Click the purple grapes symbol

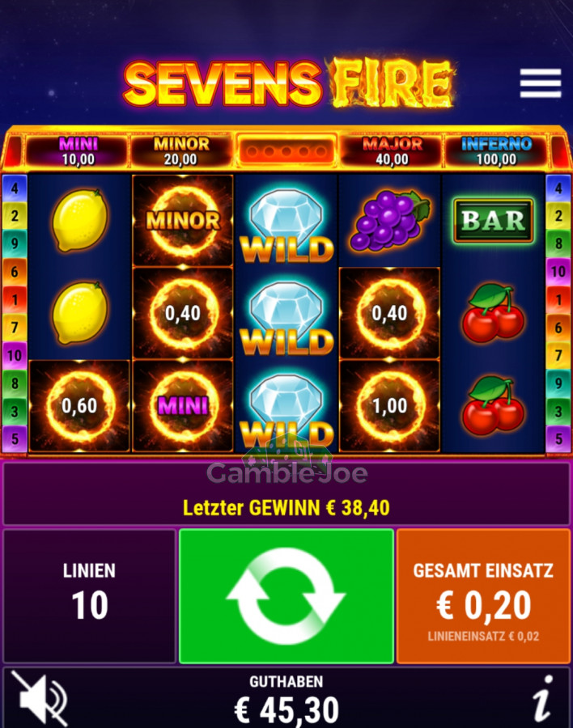(x=389, y=220)
